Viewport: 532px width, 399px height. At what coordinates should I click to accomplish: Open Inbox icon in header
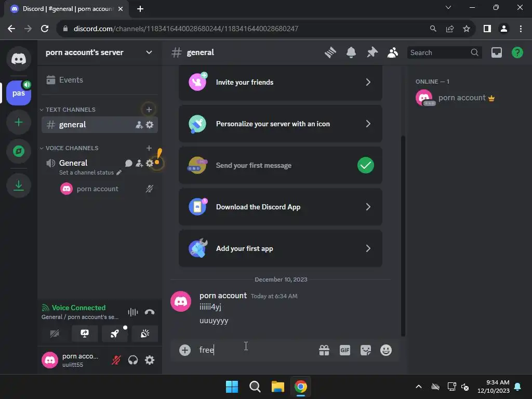496,52
